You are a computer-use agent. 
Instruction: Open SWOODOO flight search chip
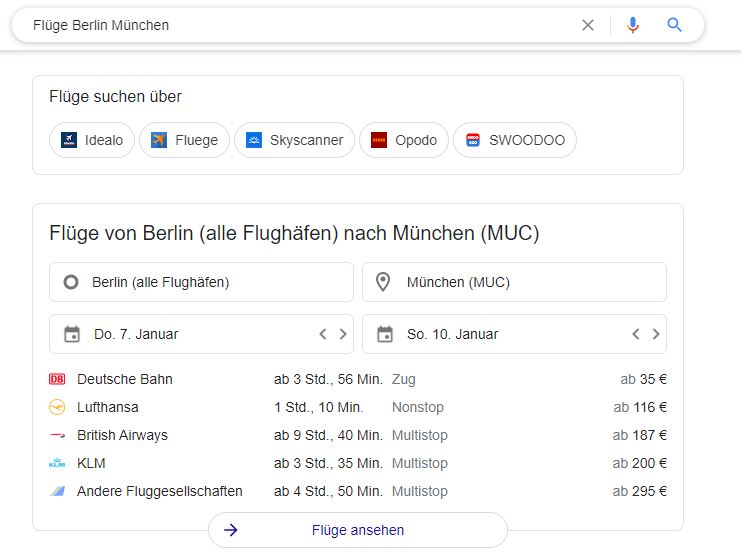point(515,140)
